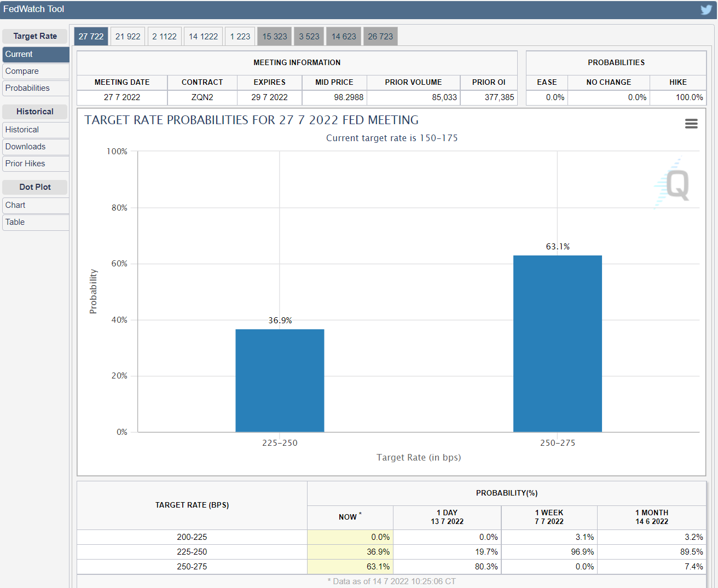The width and height of the screenshot is (718, 588).
Task: Click the current target rate subtitle
Action: (392, 138)
